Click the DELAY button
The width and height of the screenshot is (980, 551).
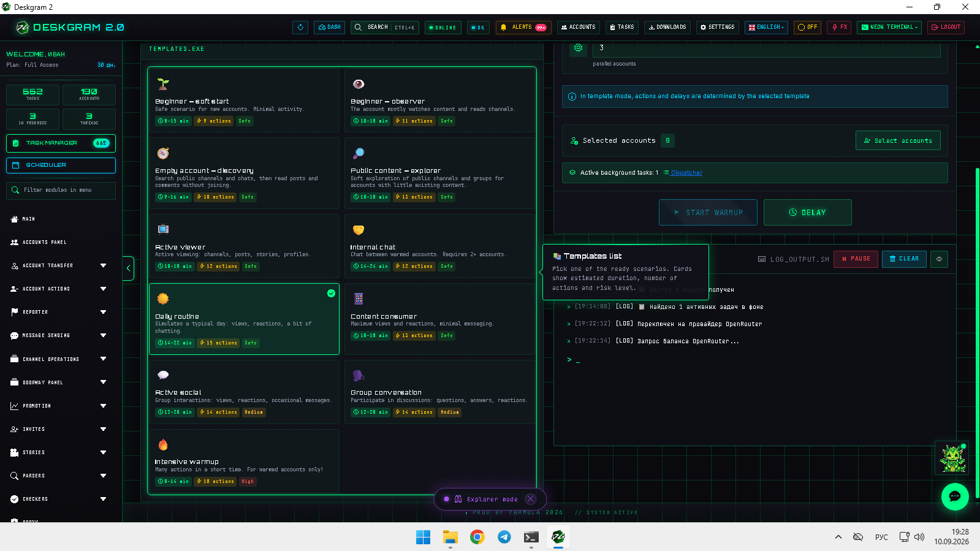click(x=807, y=212)
